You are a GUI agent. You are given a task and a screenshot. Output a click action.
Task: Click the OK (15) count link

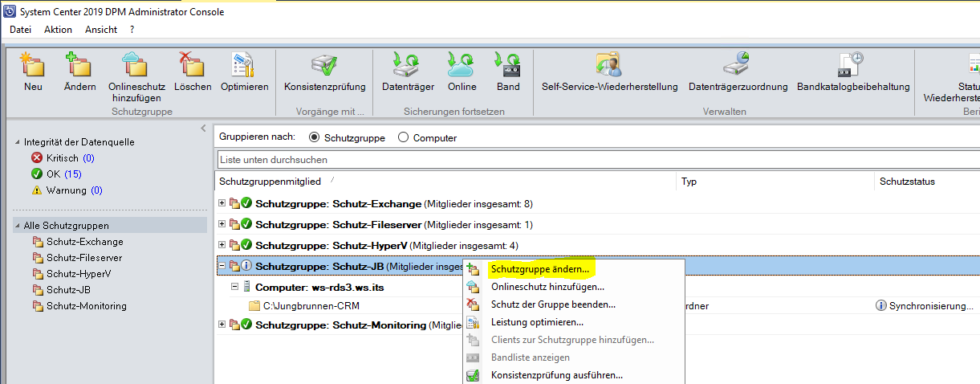tap(73, 174)
